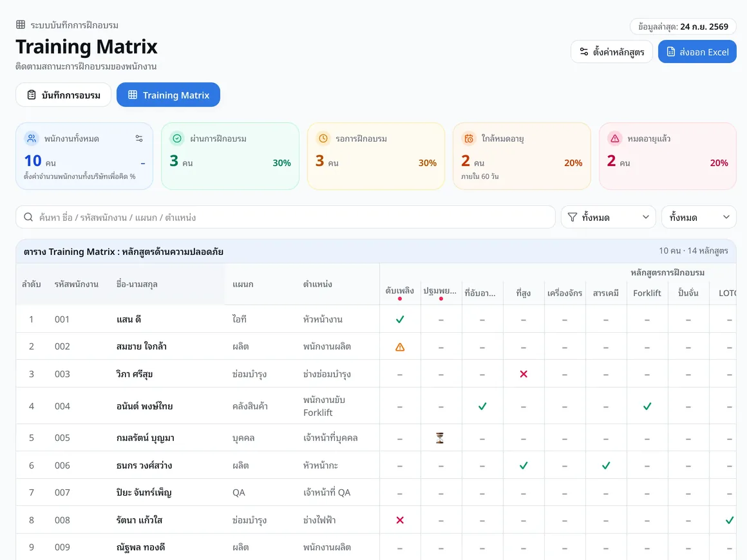Click the รหัสพนักงาน column header

[x=76, y=285]
